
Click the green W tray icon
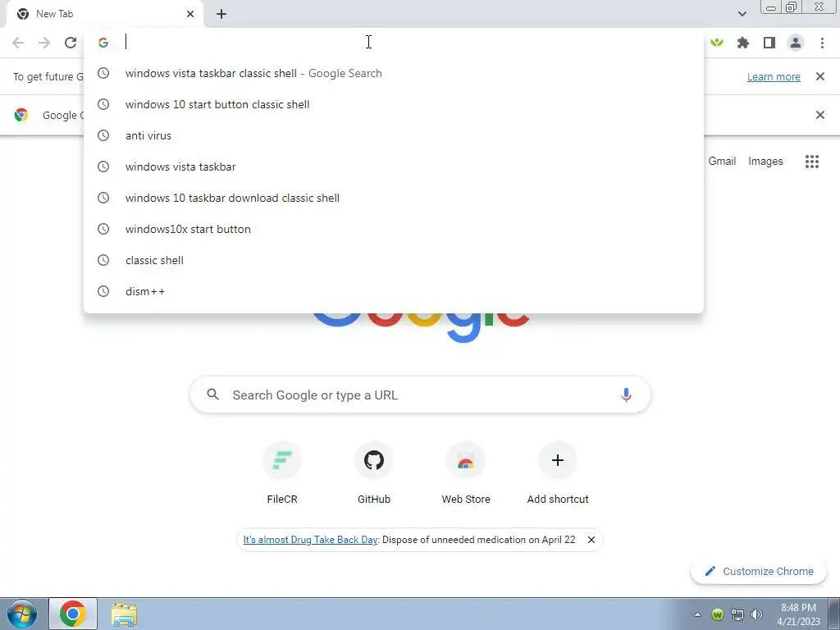click(x=717, y=614)
